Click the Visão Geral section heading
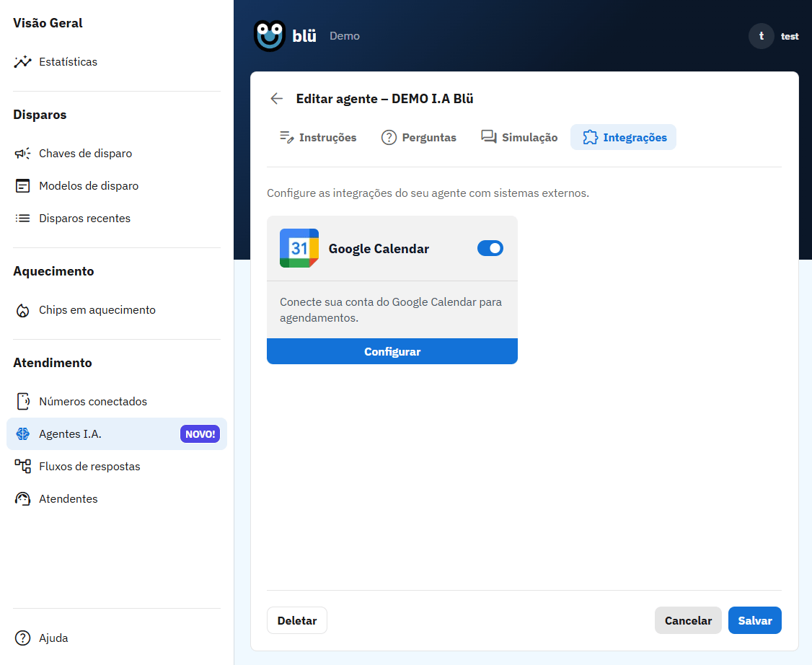This screenshot has height=665, width=812. point(48,23)
